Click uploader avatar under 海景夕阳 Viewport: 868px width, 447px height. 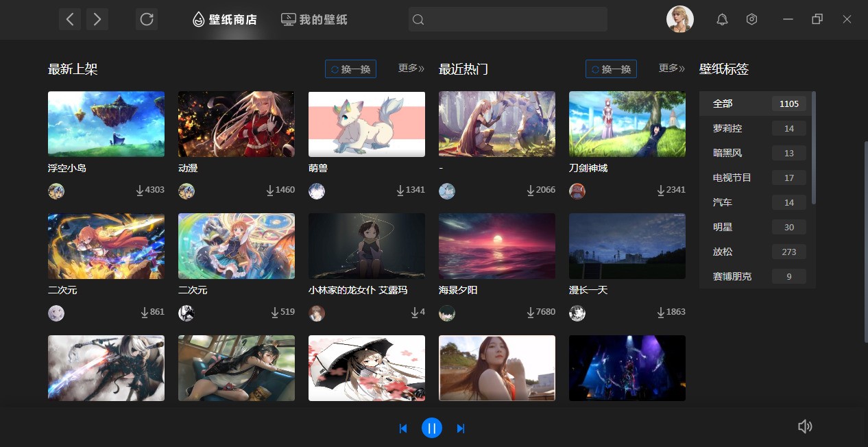[x=447, y=313]
